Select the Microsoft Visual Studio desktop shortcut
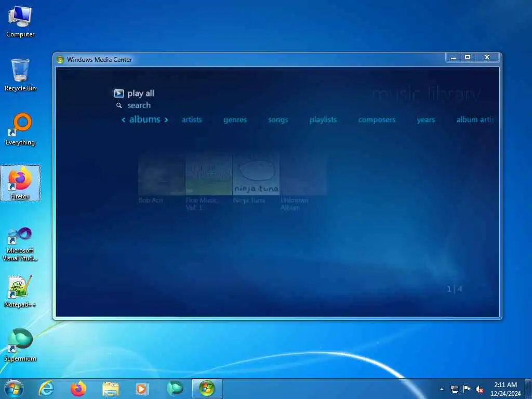The height and width of the screenshot is (399, 532). pyautogui.click(x=20, y=244)
